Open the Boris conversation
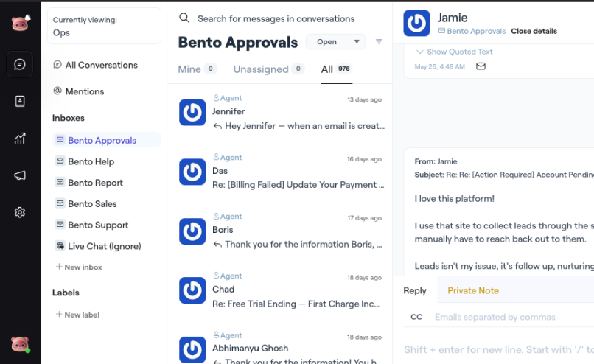This screenshot has height=364, width=594. pos(280,231)
